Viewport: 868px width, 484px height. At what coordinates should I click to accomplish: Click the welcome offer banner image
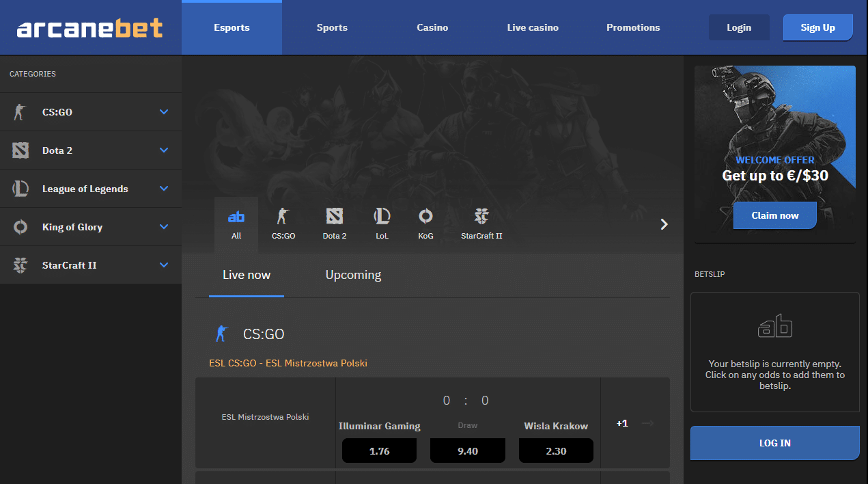click(774, 154)
